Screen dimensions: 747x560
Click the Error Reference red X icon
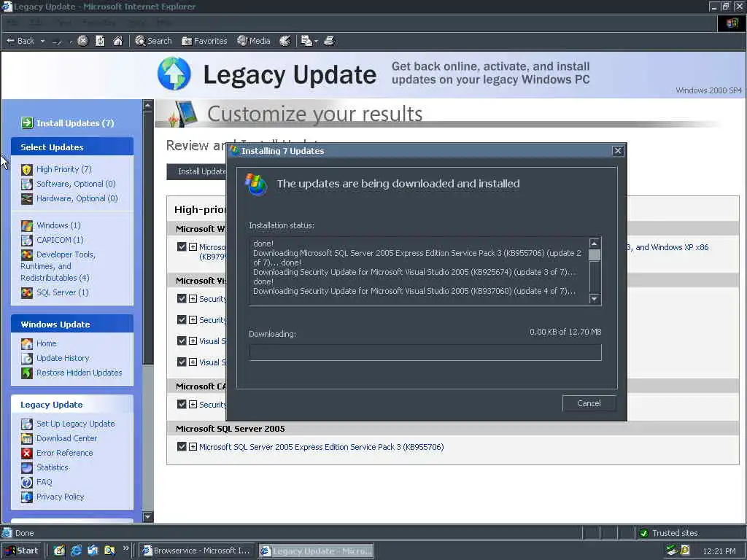coord(27,453)
